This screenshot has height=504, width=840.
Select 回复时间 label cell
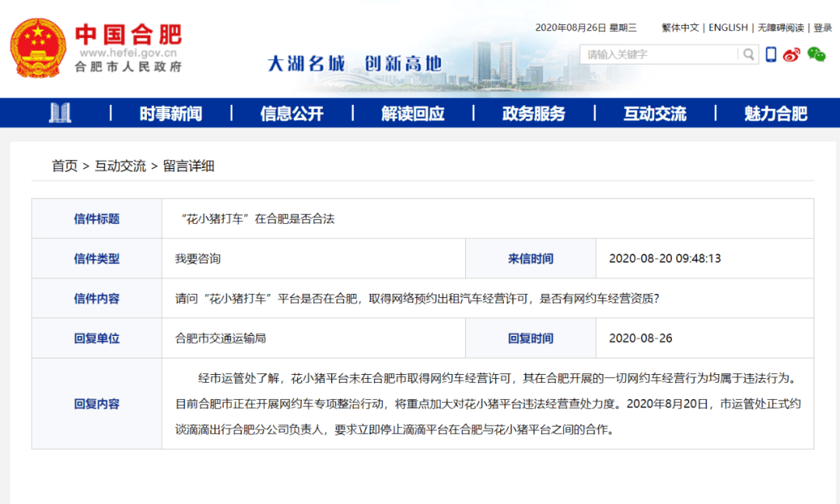coord(530,338)
